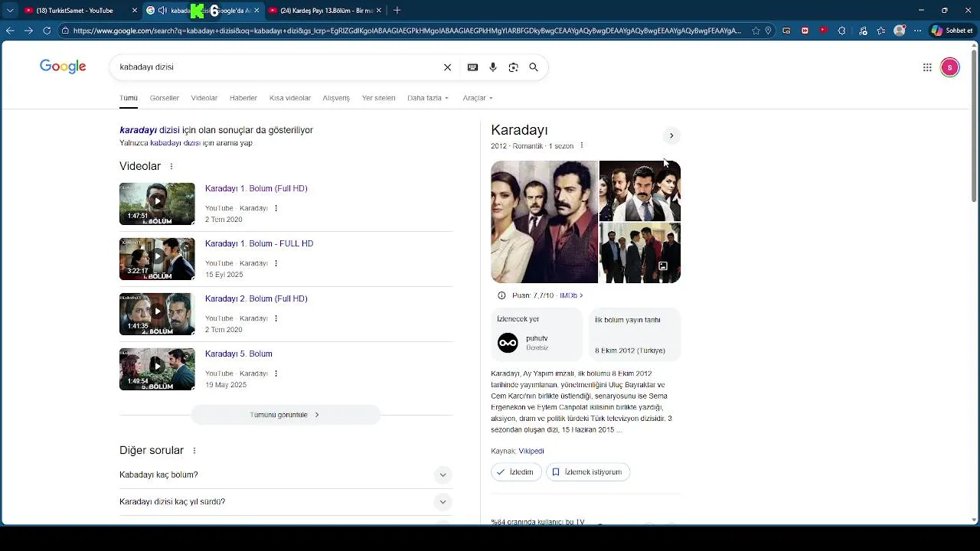Switch to the Kardeş Payı 13.Bölüm tab
The height and width of the screenshot is (551, 980).
325,11
